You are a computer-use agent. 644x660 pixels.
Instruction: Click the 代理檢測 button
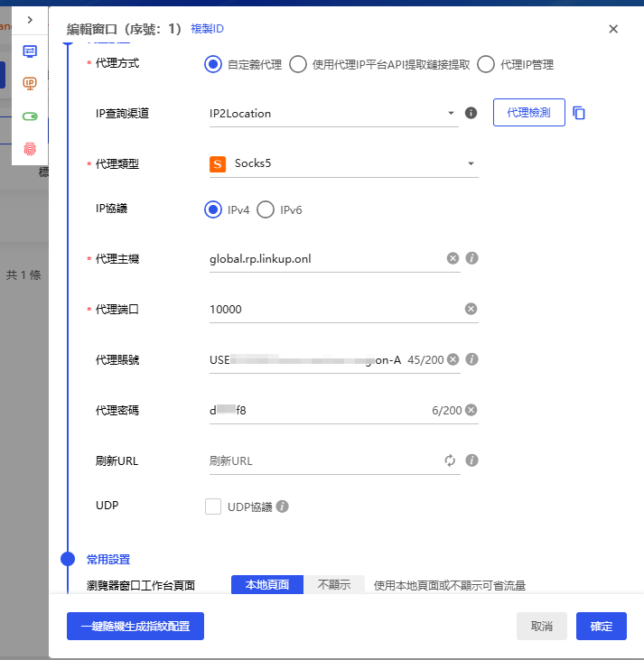click(x=529, y=112)
